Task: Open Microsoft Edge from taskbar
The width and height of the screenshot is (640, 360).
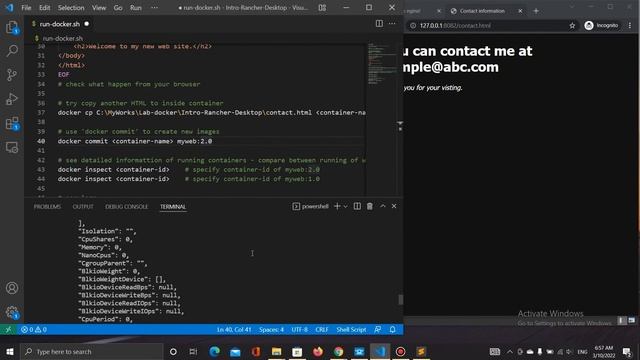Action: click(214, 351)
